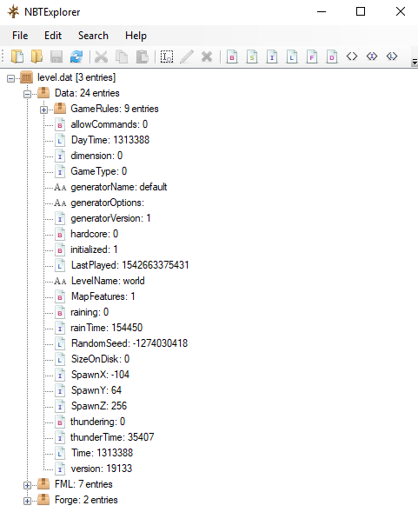
Task: Click the Cut scissors icon
Action: pyautogui.click(x=101, y=57)
